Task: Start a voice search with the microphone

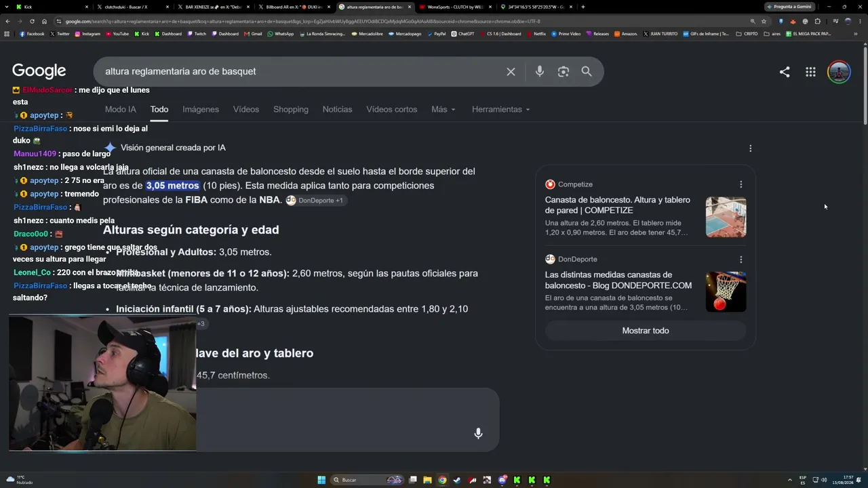Action: pos(539,71)
